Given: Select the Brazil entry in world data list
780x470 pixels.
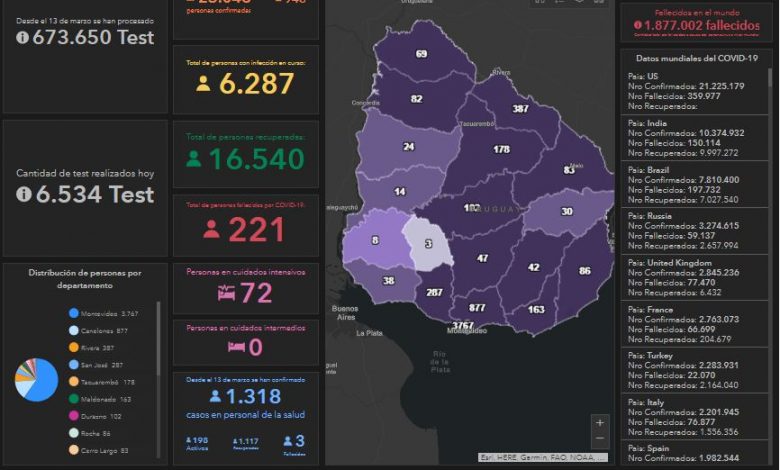Looking at the screenshot, I should coord(692,188).
